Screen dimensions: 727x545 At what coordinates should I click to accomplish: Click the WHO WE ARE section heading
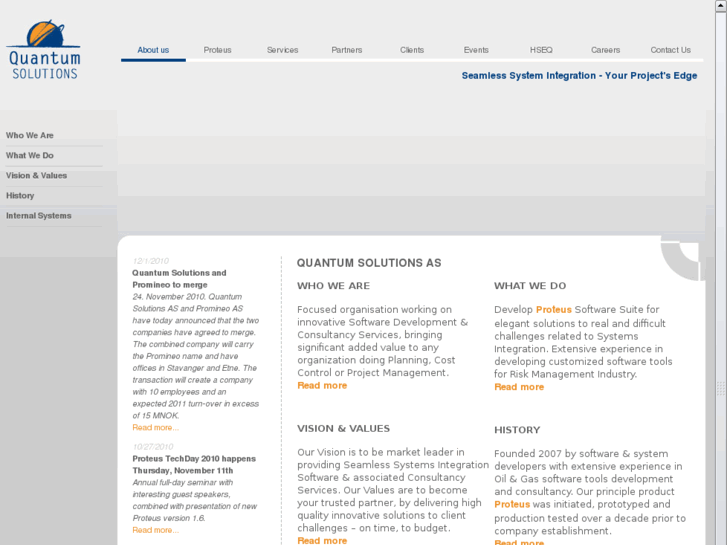coord(333,286)
